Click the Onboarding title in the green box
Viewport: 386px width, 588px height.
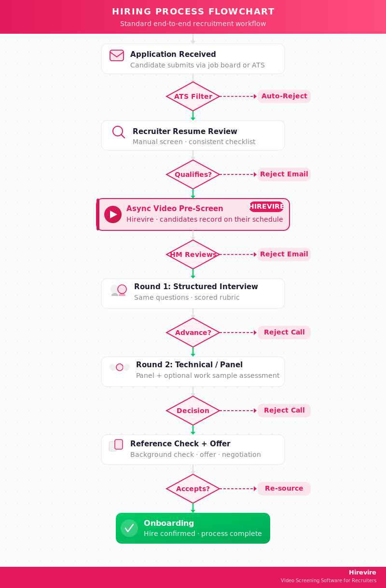[x=169, y=523]
